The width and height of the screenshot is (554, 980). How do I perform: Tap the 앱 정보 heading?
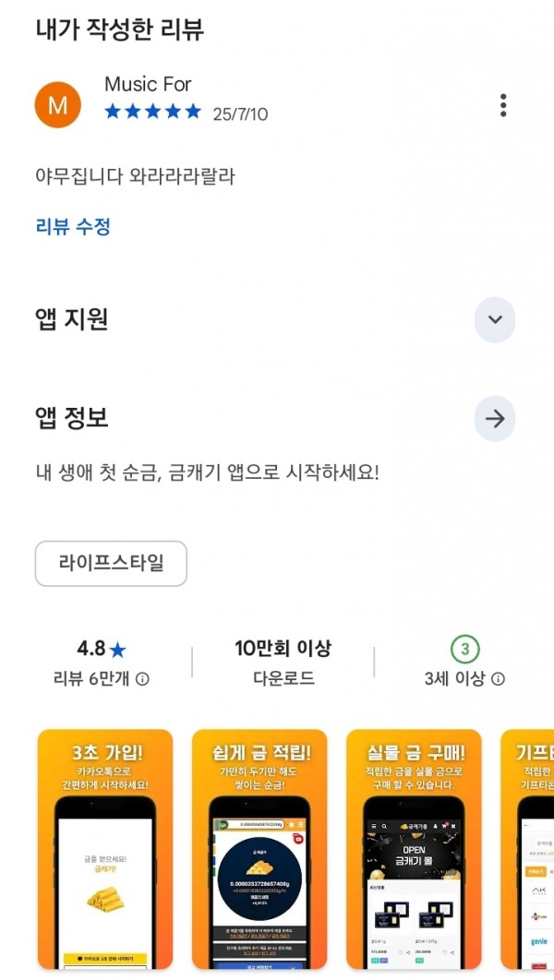[72, 419]
